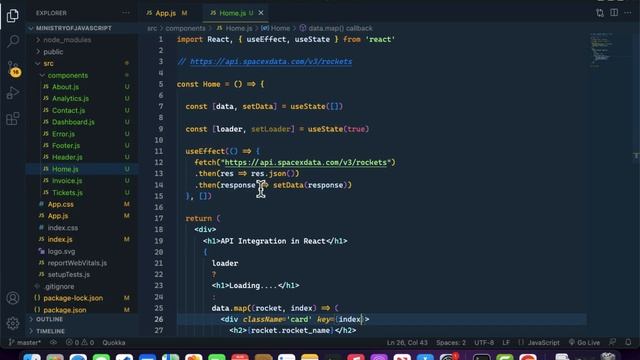Open editor more actions ellipsis
This screenshot has width=640, height=360.
pos(628,13)
